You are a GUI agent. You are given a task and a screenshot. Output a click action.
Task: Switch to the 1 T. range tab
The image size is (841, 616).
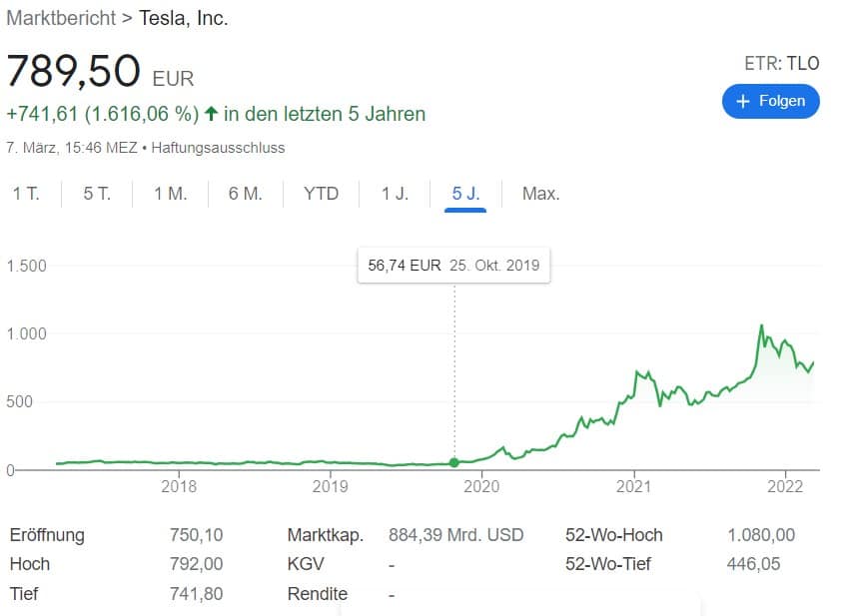[x=26, y=194]
